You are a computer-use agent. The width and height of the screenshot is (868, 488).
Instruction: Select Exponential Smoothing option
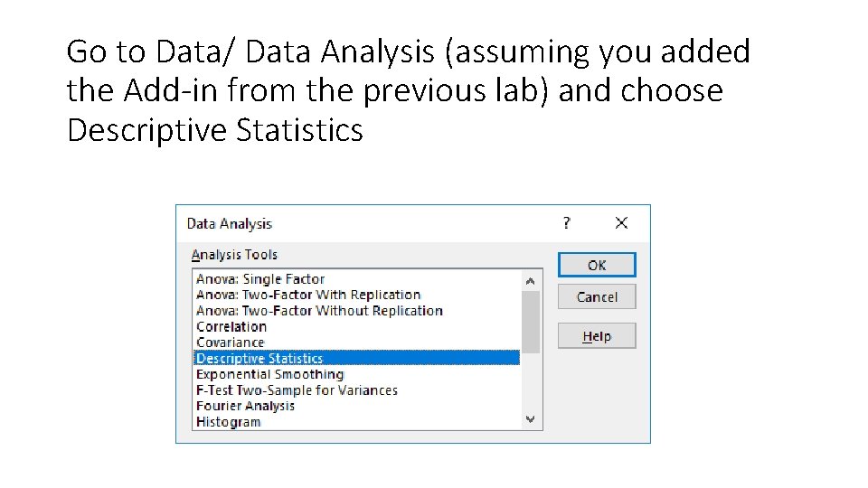pos(270,374)
